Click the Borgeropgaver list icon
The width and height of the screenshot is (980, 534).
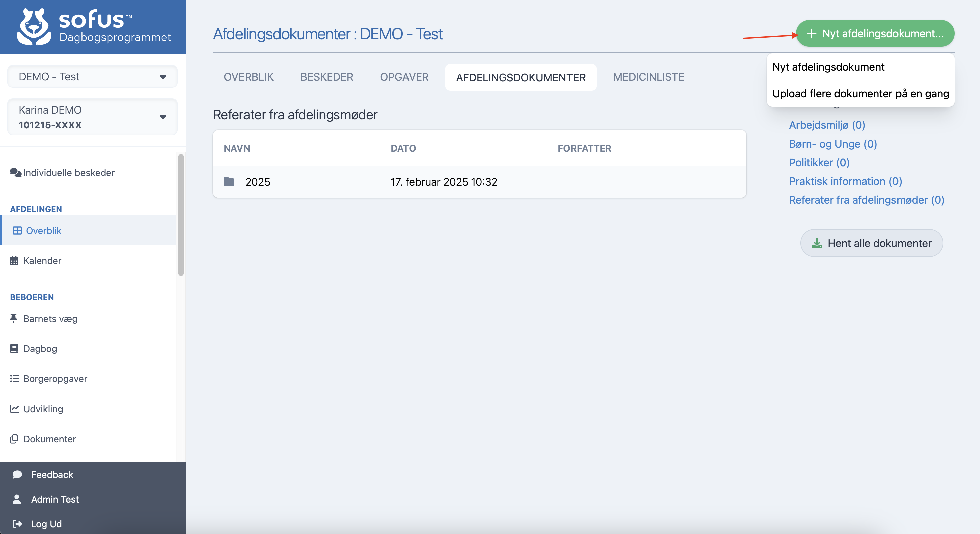pos(14,378)
